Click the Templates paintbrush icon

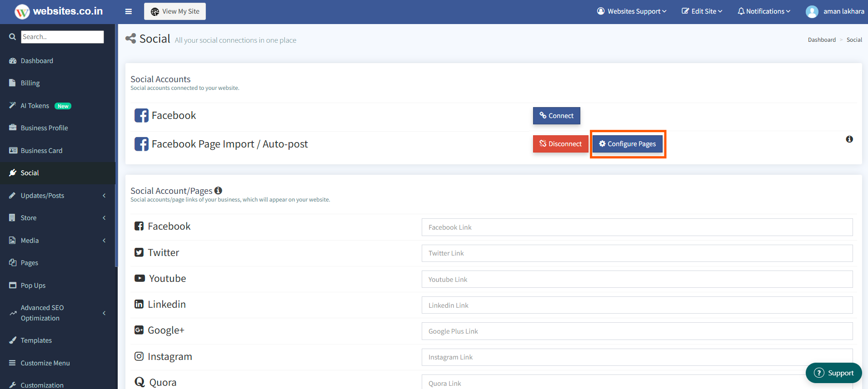[13, 340]
